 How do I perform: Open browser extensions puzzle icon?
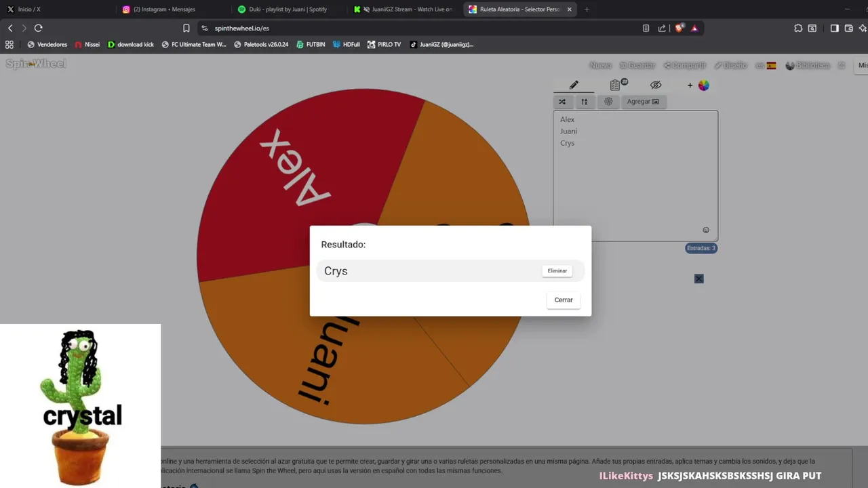click(798, 28)
